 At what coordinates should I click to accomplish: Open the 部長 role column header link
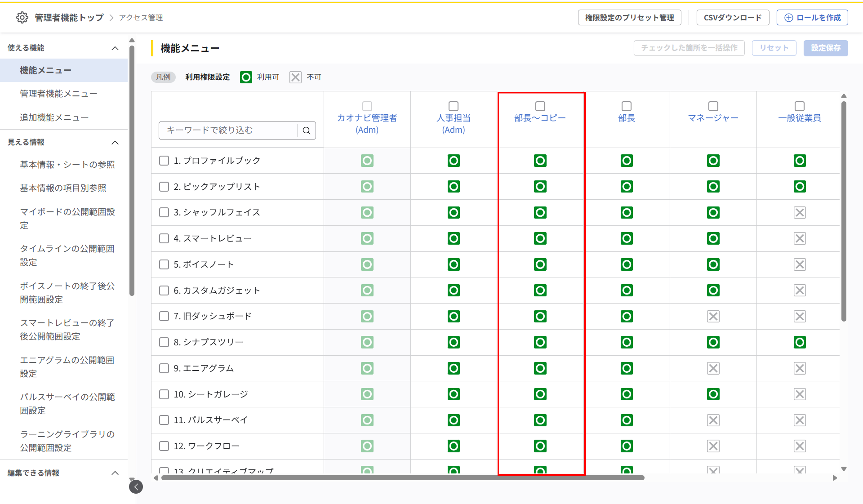[626, 118]
